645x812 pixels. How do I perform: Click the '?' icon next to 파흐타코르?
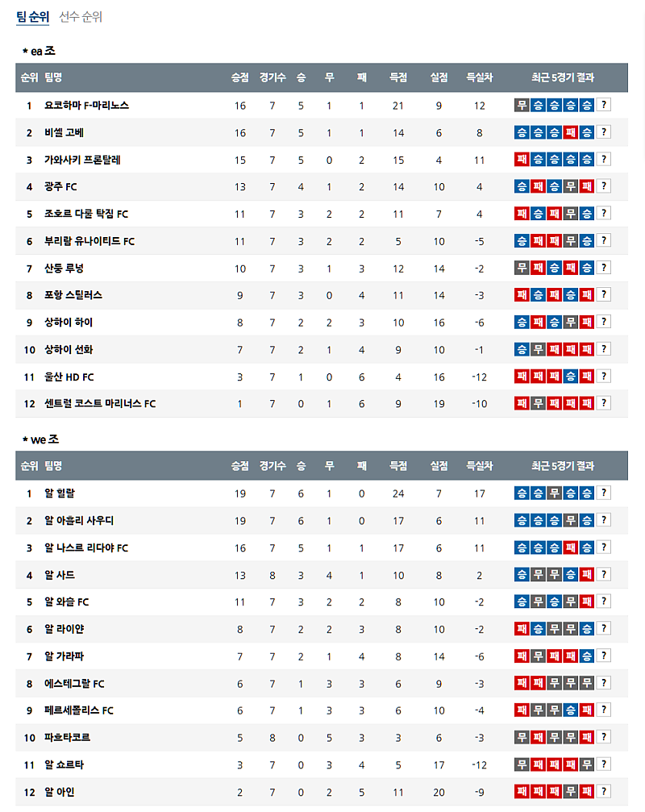pyautogui.click(x=604, y=738)
